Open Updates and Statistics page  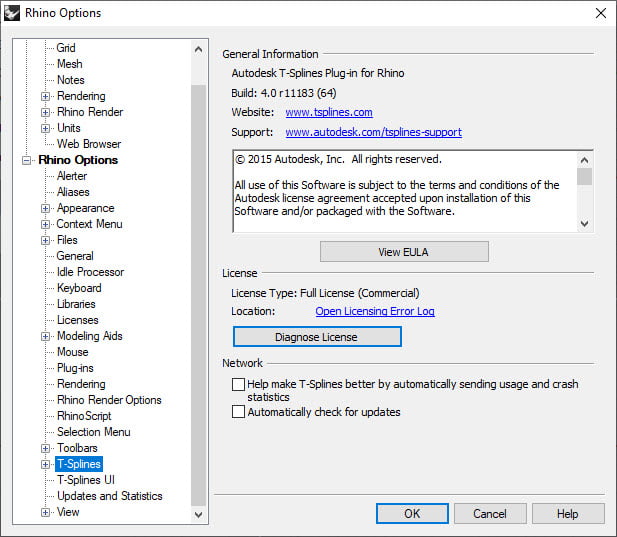[110, 496]
